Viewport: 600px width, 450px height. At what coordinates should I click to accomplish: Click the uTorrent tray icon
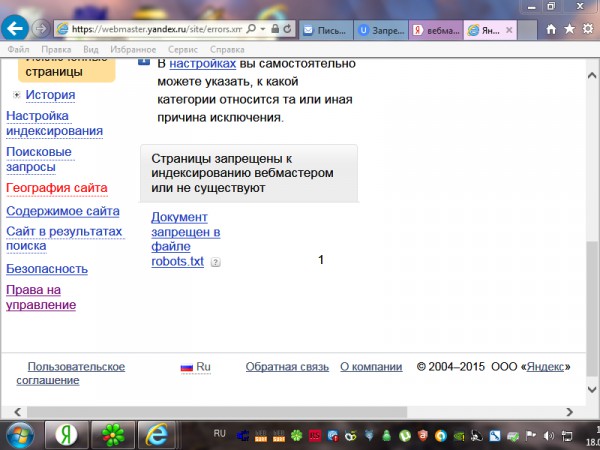coord(404,435)
